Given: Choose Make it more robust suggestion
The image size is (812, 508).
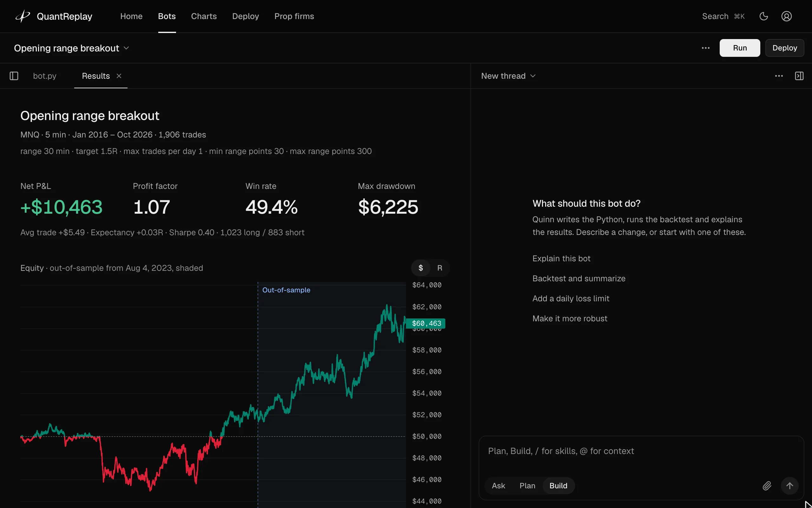Looking at the screenshot, I should 570,319.
